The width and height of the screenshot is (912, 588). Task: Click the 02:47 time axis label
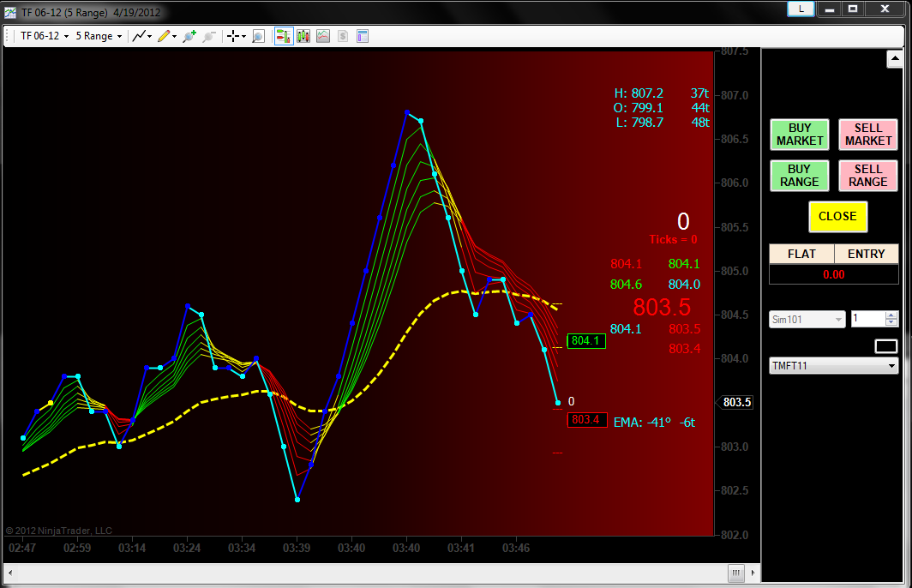(22, 548)
